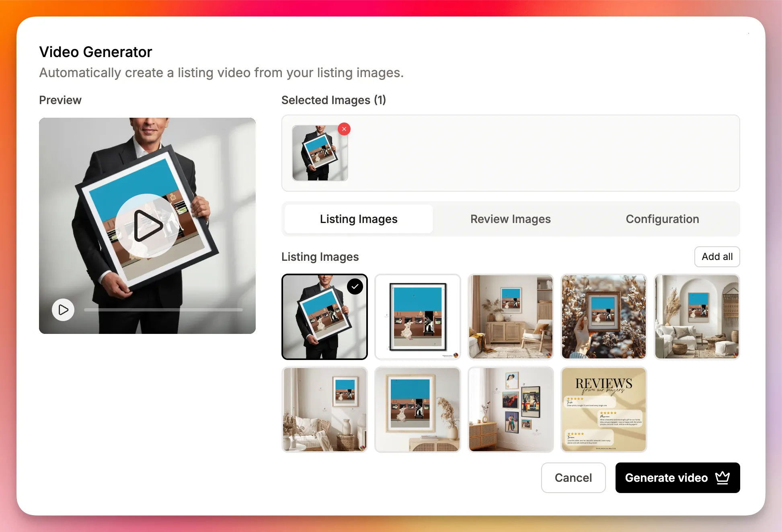This screenshot has height=532, width=782.
Task: Select the REVIEWS from our buyers thumbnail
Action: coord(603,410)
